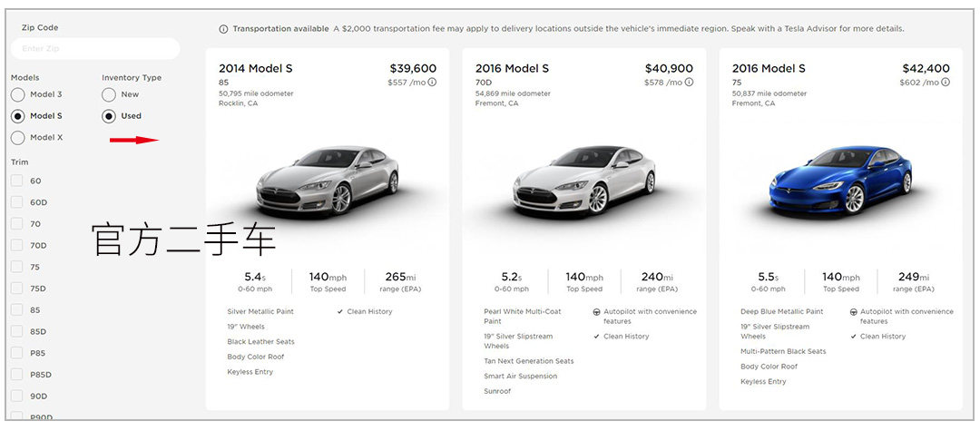Screen dimensions: 980x431
Task: Select the Model 3 radio button
Action: (x=18, y=94)
